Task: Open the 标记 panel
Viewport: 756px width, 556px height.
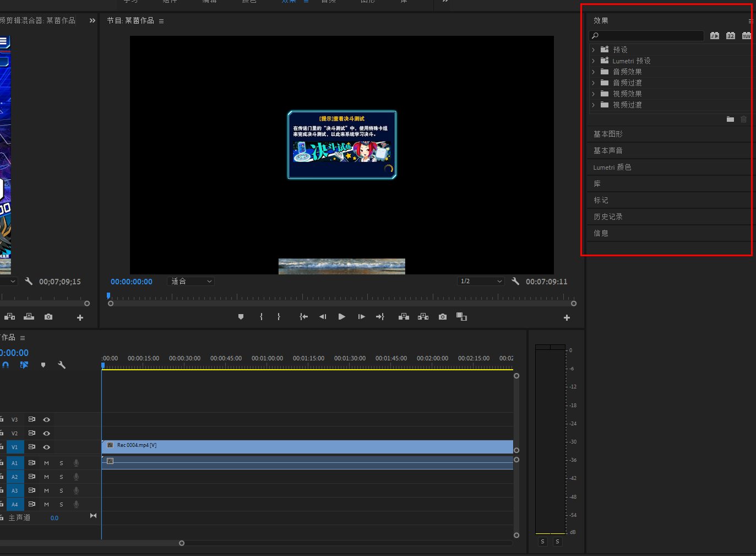Action: click(x=601, y=200)
